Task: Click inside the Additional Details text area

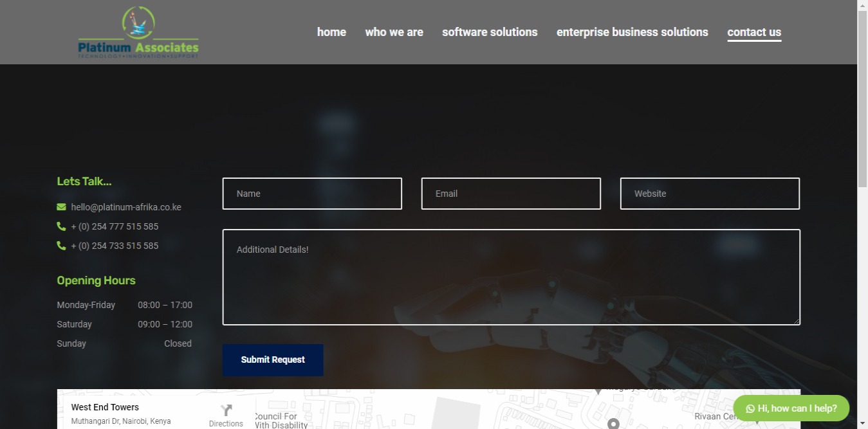Action: tap(511, 277)
